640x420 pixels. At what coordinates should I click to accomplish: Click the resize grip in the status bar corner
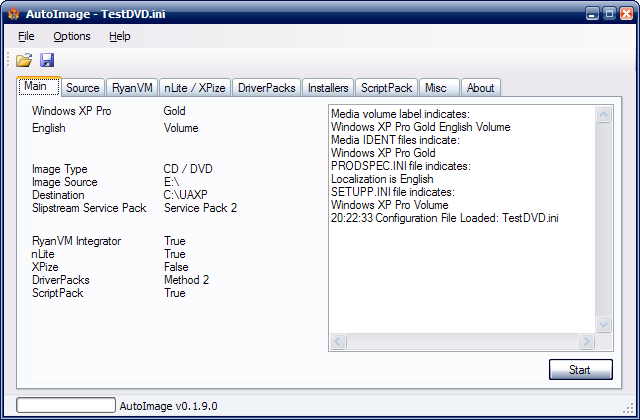point(628,408)
